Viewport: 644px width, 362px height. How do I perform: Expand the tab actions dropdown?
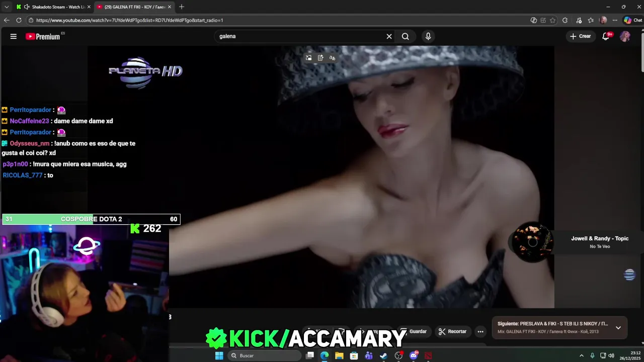(7, 7)
